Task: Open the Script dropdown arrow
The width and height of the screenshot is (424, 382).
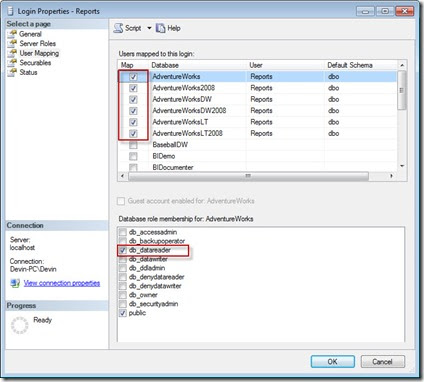Action: pyautogui.click(x=149, y=28)
